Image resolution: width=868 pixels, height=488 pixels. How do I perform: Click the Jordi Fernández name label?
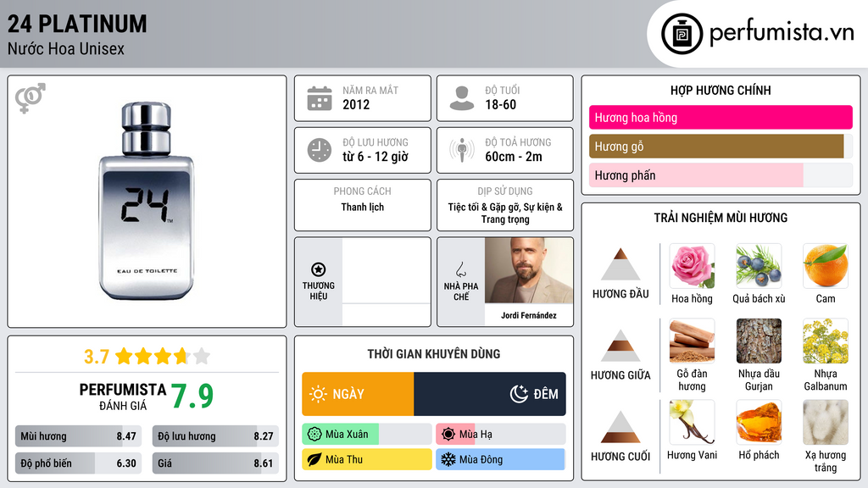(x=529, y=315)
